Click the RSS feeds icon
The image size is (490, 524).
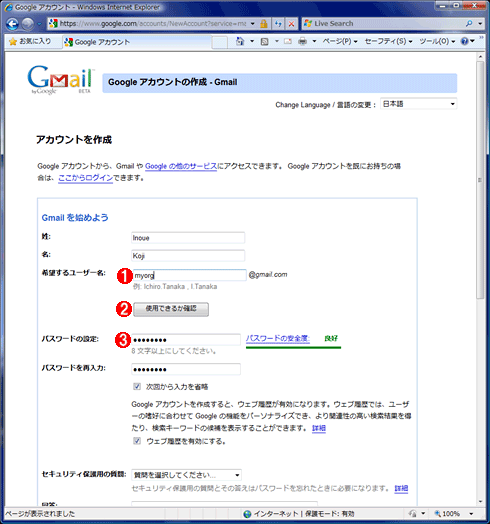pyautogui.click(x=264, y=41)
